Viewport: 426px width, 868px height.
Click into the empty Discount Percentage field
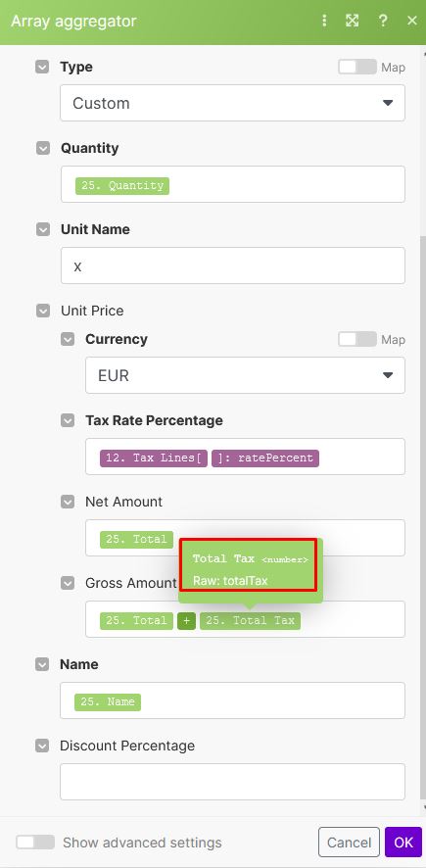click(x=232, y=782)
